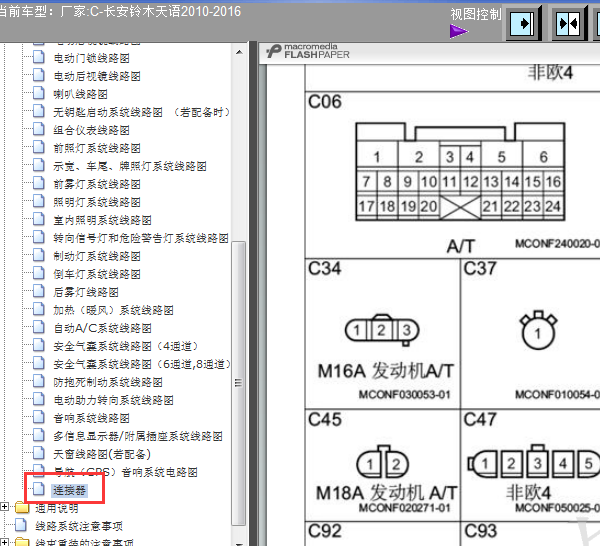
Task: Select 示宽、车尾、牌照灯系统线路图
Action: tap(130, 166)
